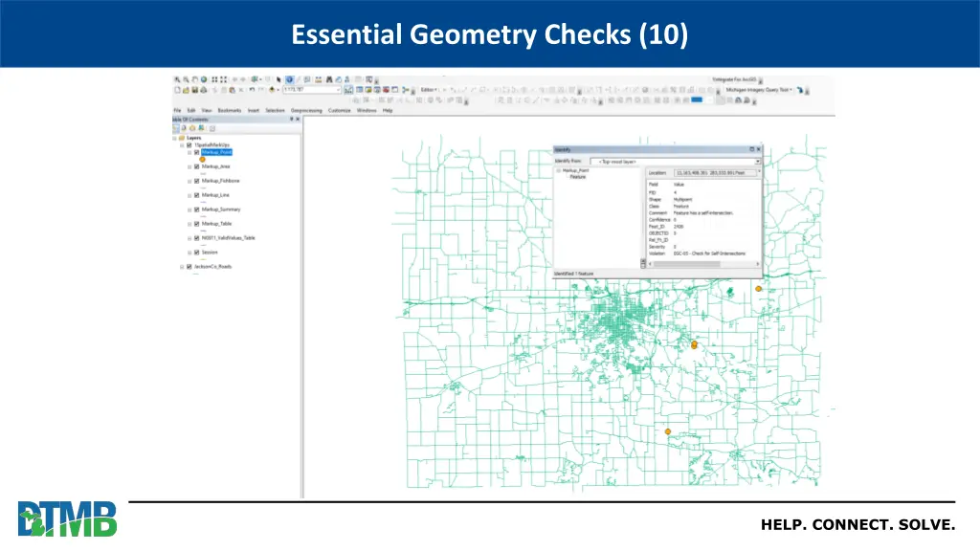Toggle the Markup_Summary layer checkbox
Viewport: 980px width, 551px height.
(x=197, y=209)
